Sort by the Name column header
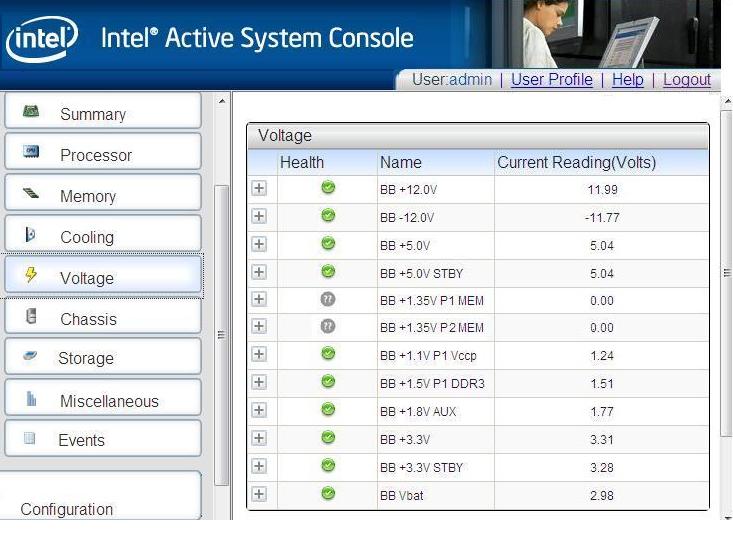This screenshot has height=535, width=733. (436, 162)
